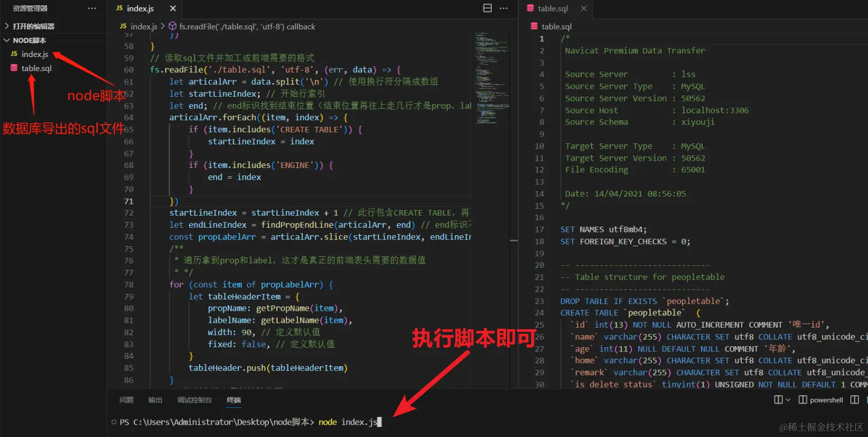Click line number 60 in index.js gutter
This screenshot has height=437, width=868.
[128, 70]
